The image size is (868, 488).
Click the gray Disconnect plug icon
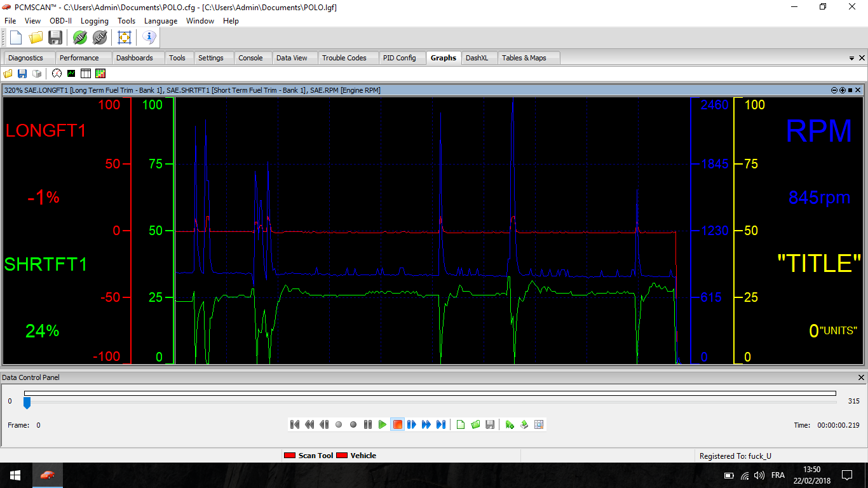99,37
